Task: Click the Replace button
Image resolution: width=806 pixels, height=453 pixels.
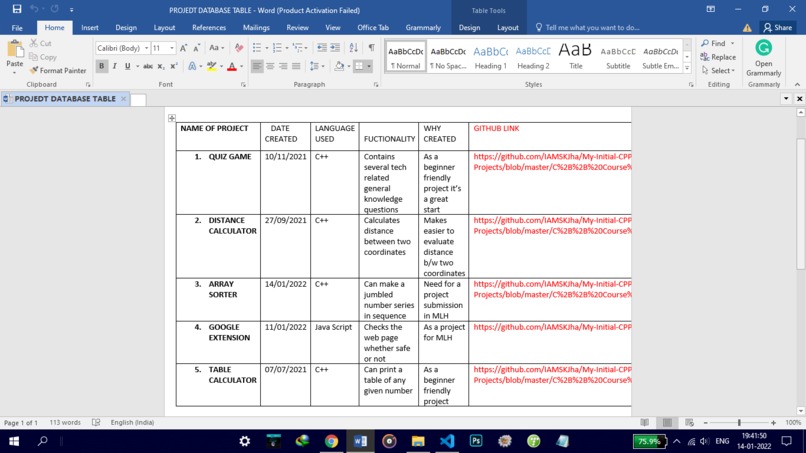Action: 718,57
